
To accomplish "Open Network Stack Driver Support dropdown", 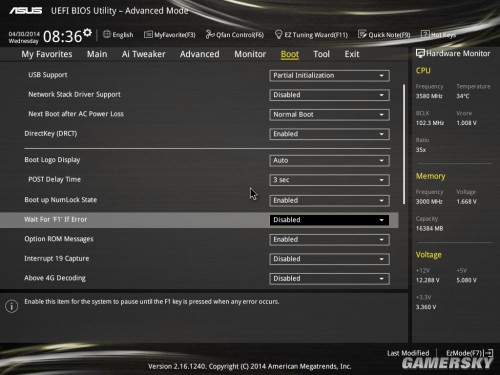I will 329,95.
